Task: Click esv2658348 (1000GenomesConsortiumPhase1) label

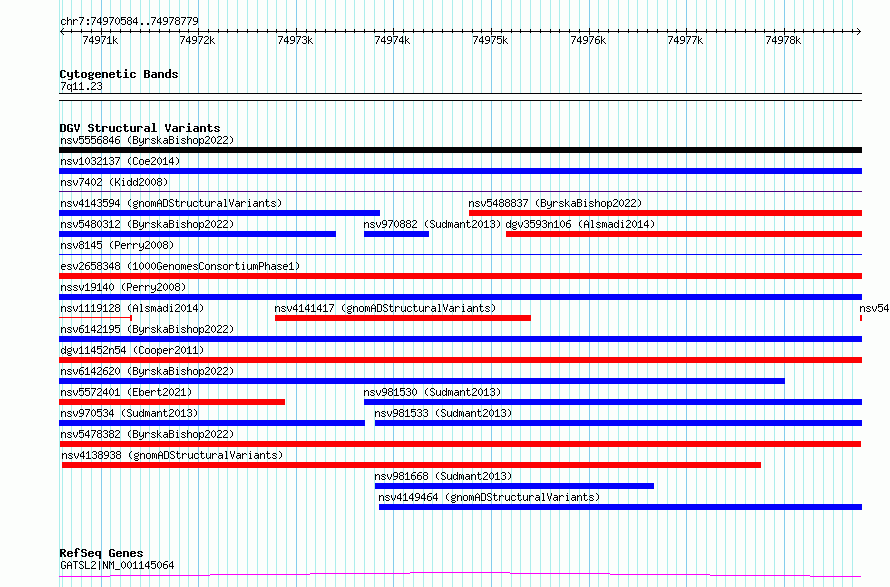Action: coord(180,266)
